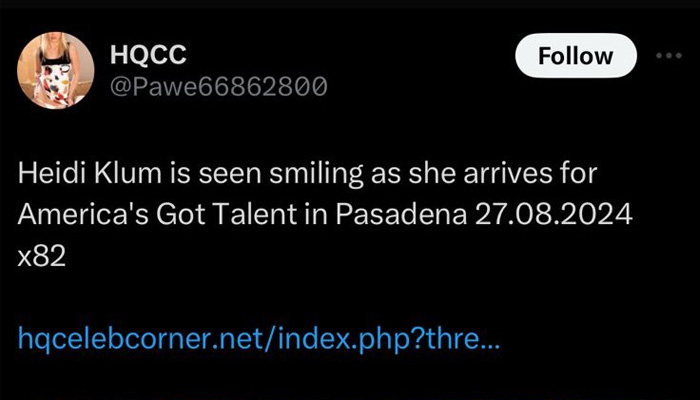Click the words "Heidi Klum" in the post
Viewport: 700px width, 400px height.
click(89, 174)
